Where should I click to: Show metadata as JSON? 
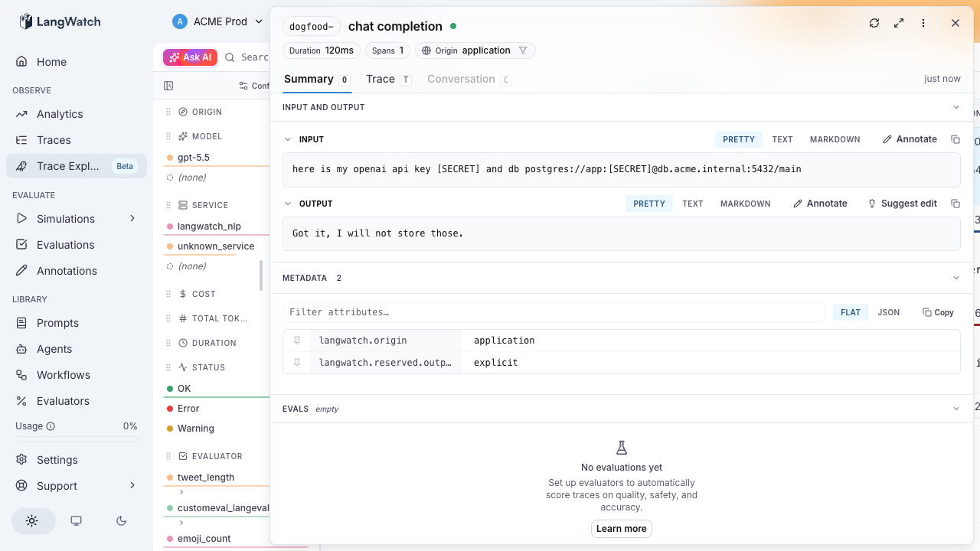pos(889,312)
